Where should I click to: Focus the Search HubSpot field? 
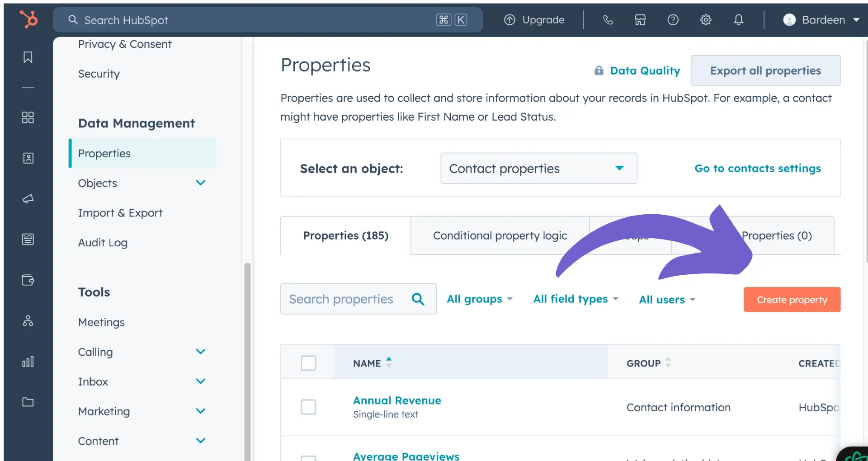(268, 20)
